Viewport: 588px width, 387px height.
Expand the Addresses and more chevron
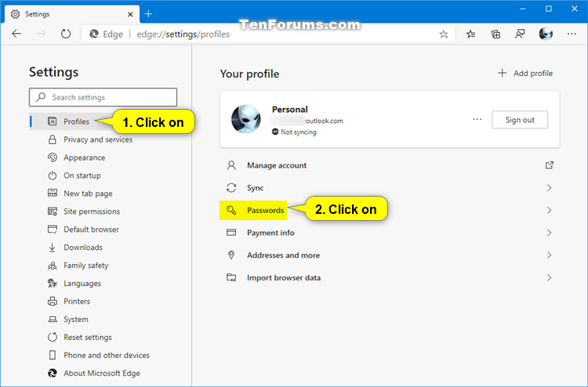[x=549, y=255]
